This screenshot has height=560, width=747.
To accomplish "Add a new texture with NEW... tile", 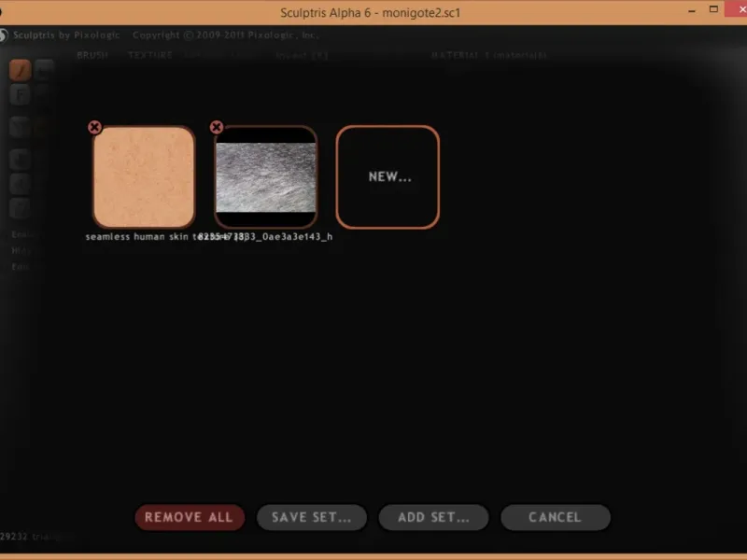I will click(388, 177).
